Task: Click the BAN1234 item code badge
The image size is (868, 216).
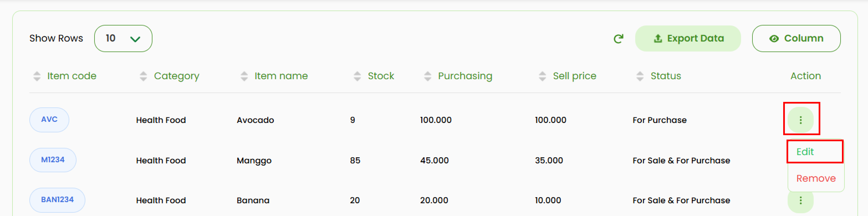Action: point(57,200)
